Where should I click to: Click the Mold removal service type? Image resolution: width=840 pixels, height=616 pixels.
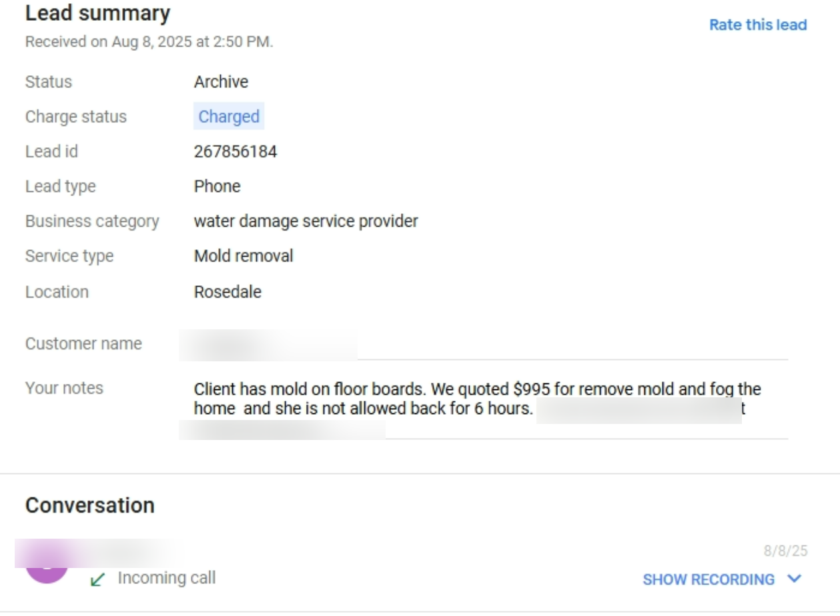pos(243,256)
